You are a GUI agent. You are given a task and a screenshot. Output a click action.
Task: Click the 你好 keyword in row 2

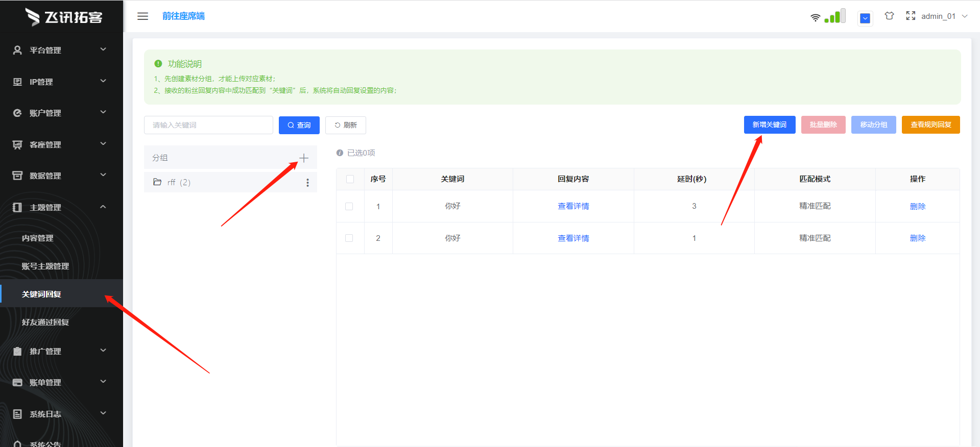click(452, 238)
